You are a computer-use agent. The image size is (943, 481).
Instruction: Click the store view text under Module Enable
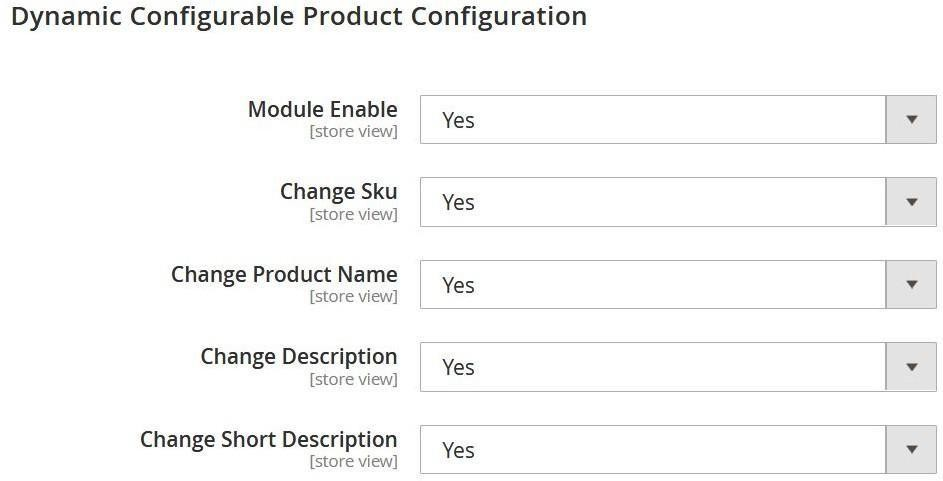coord(354,131)
